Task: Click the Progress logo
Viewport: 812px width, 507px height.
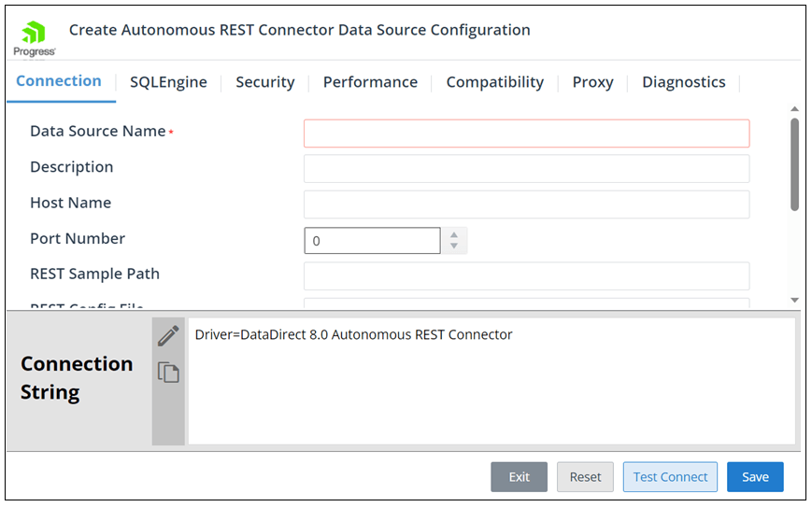Action: point(34,38)
